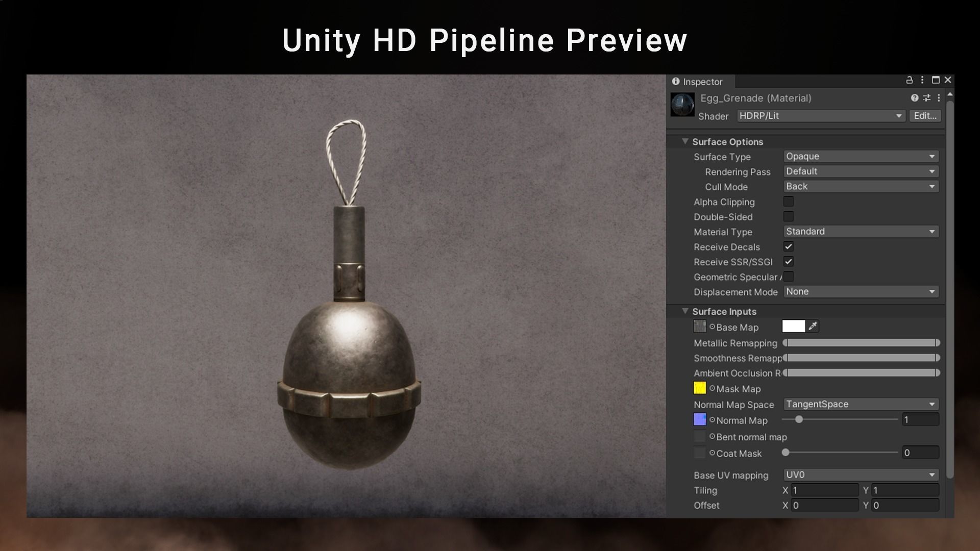
Task: Click the empty Bent normal map slot
Action: [700, 436]
